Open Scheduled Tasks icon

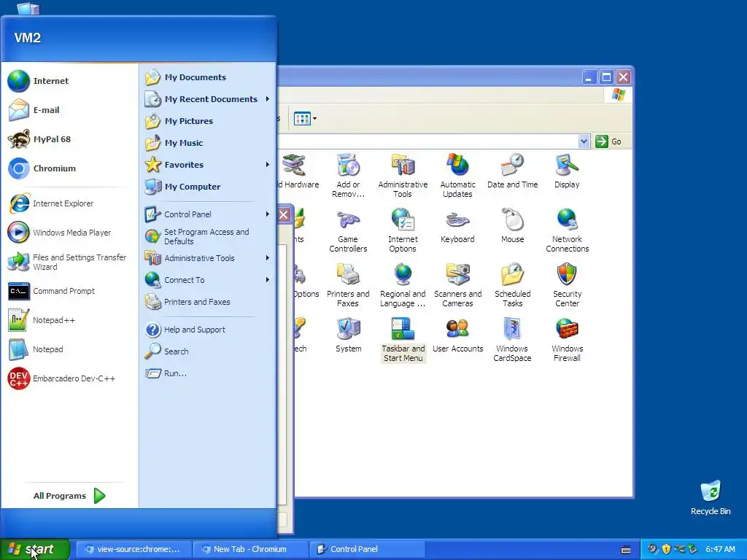coord(513,285)
